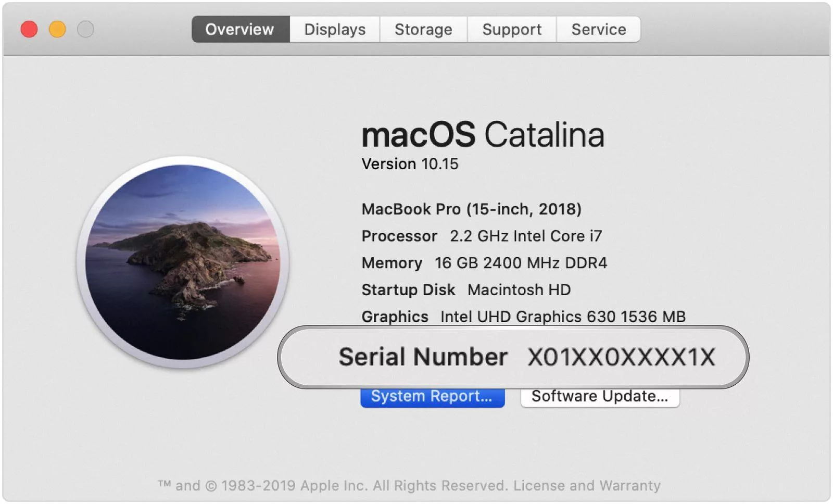Click the macOS Catalina title

click(x=483, y=134)
